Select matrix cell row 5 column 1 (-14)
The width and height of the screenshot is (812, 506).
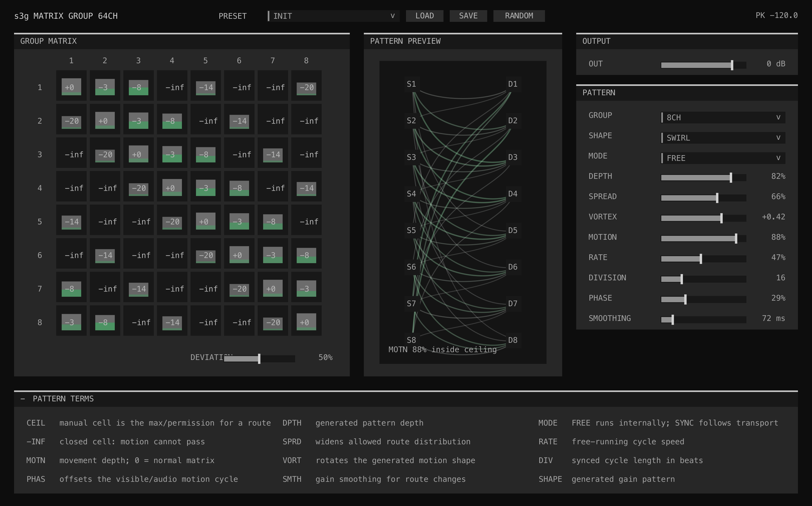pyautogui.click(x=71, y=220)
